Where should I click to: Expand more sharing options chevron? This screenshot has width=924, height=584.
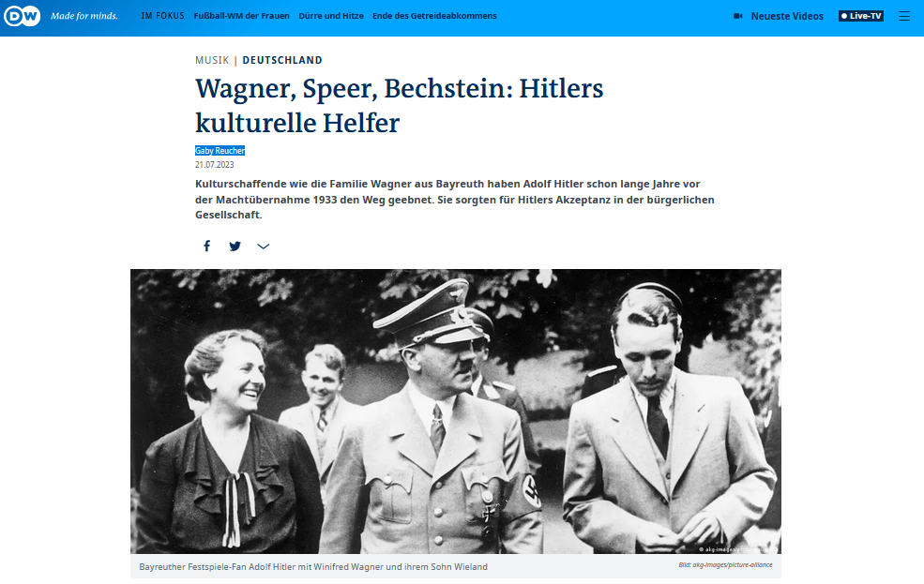click(x=264, y=247)
